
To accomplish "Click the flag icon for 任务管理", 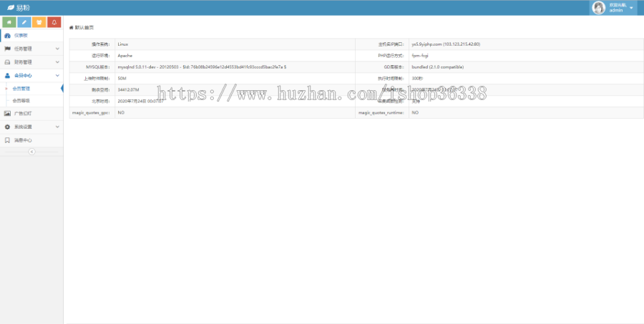I will [7, 49].
